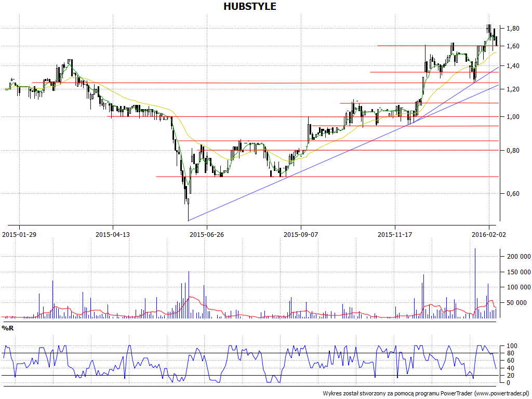This screenshot has height=399, width=532.
Task: Click the 2015-06-26 date label
Action: [x=207, y=234]
